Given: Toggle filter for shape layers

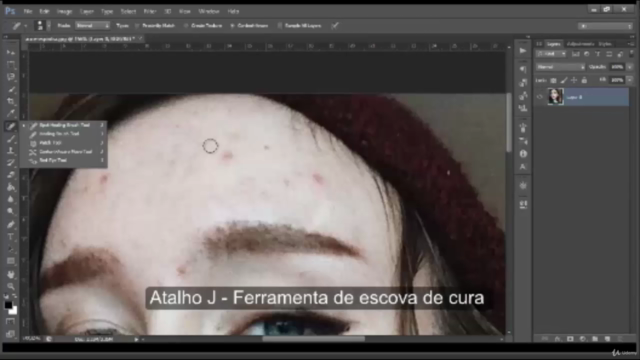Looking at the screenshot, I should coord(609,54).
